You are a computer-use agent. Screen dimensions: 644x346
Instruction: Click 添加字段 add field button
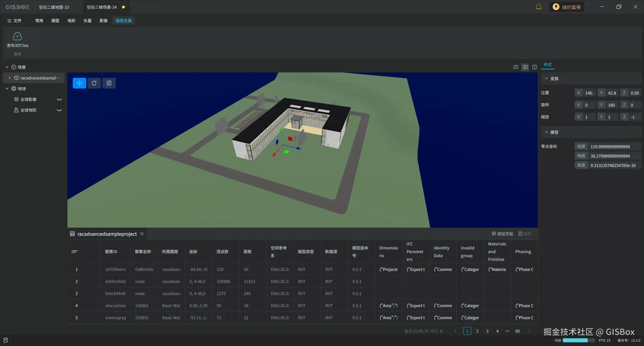[x=502, y=234]
